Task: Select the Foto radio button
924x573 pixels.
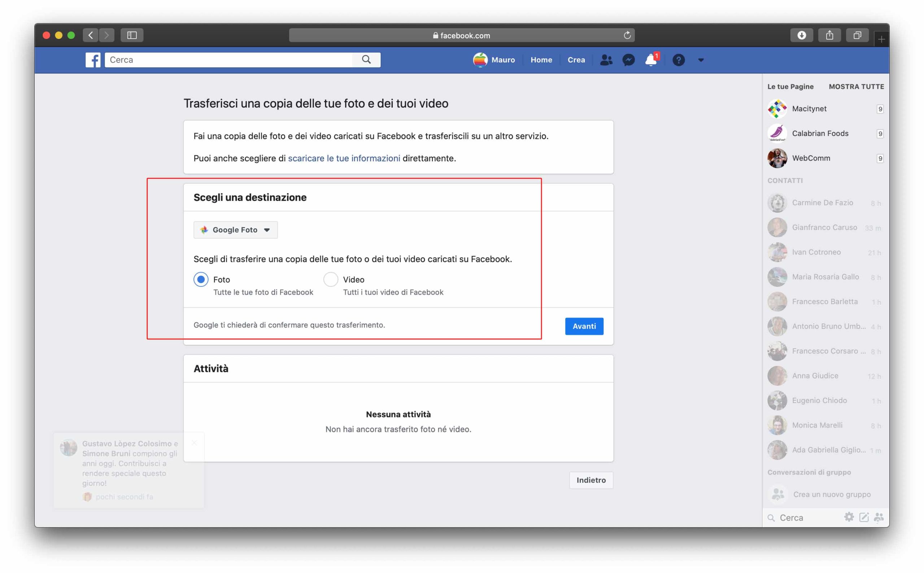Action: (x=201, y=280)
